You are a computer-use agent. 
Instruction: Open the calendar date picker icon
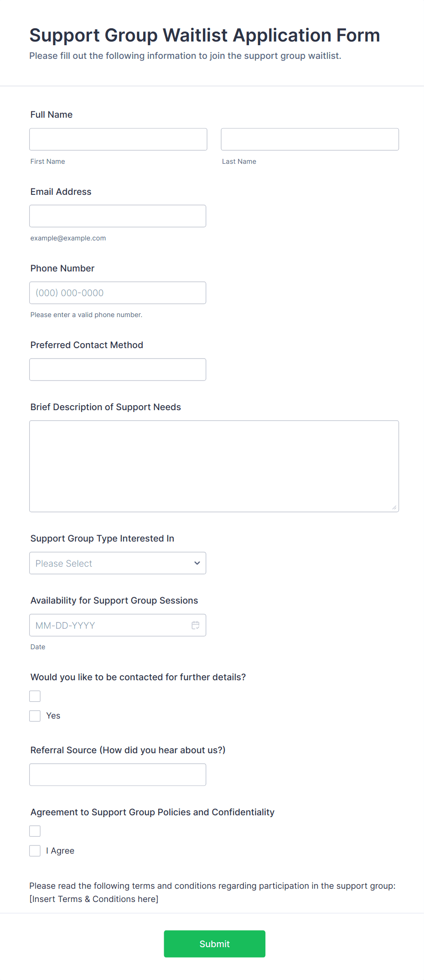tap(196, 625)
